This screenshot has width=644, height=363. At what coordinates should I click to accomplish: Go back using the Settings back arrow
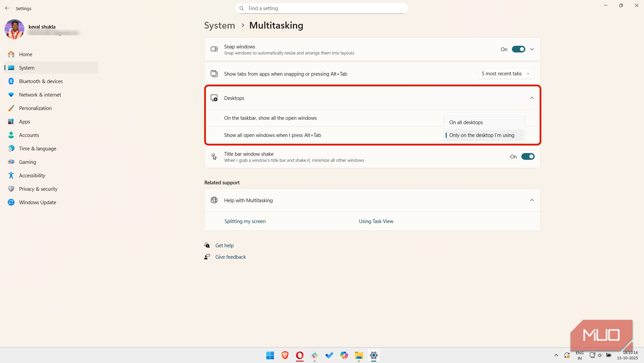[7, 8]
